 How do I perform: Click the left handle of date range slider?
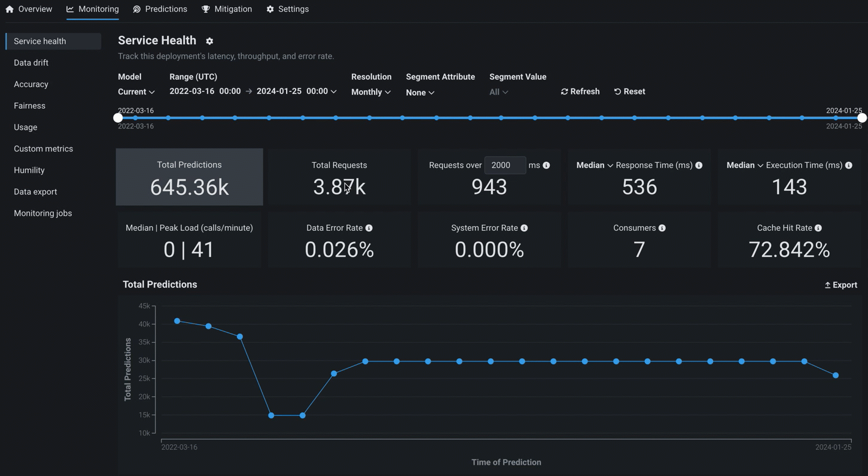click(x=118, y=118)
